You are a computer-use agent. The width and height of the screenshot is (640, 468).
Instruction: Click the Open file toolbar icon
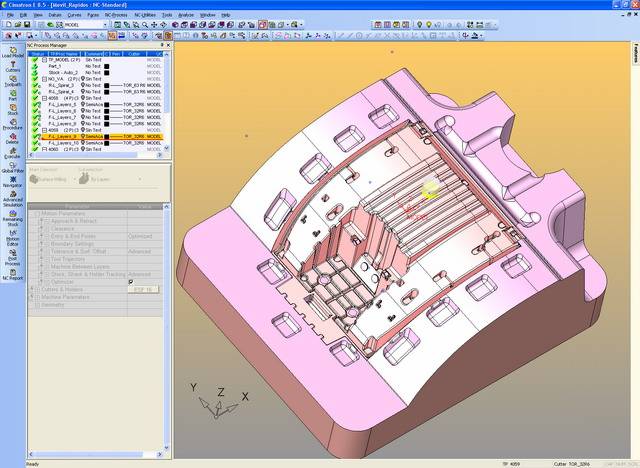tap(18, 25)
